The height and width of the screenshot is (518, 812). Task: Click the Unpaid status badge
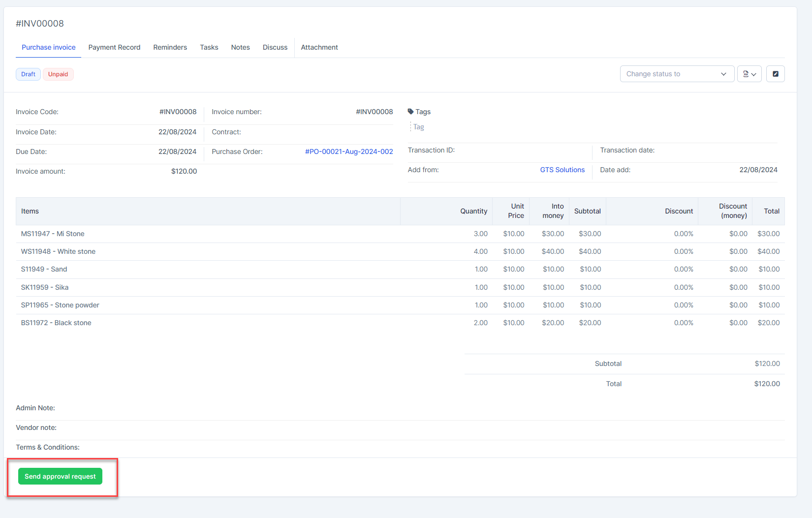pyautogui.click(x=58, y=74)
